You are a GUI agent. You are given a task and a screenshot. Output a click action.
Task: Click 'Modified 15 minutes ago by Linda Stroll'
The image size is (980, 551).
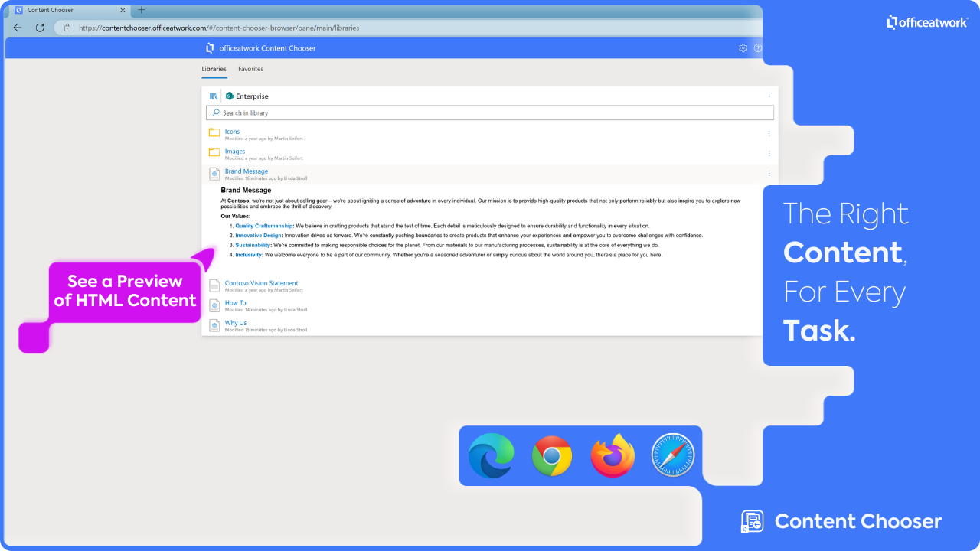point(266,330)
